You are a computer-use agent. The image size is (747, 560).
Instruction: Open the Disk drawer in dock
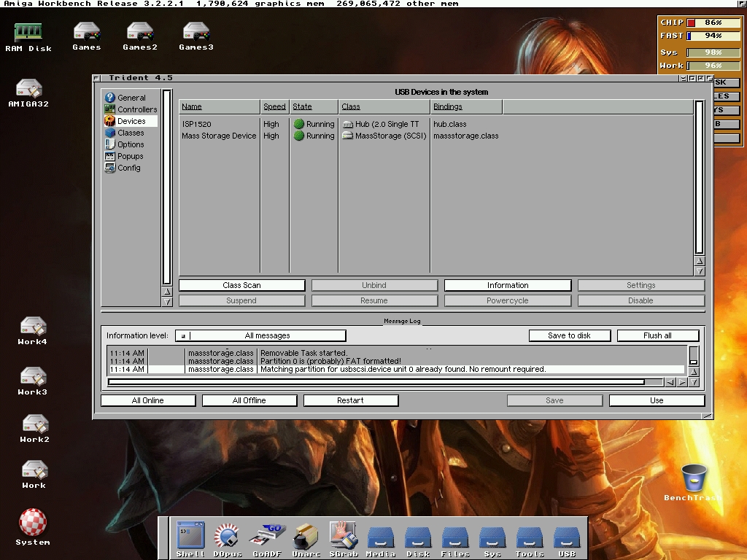coord(418,542)
